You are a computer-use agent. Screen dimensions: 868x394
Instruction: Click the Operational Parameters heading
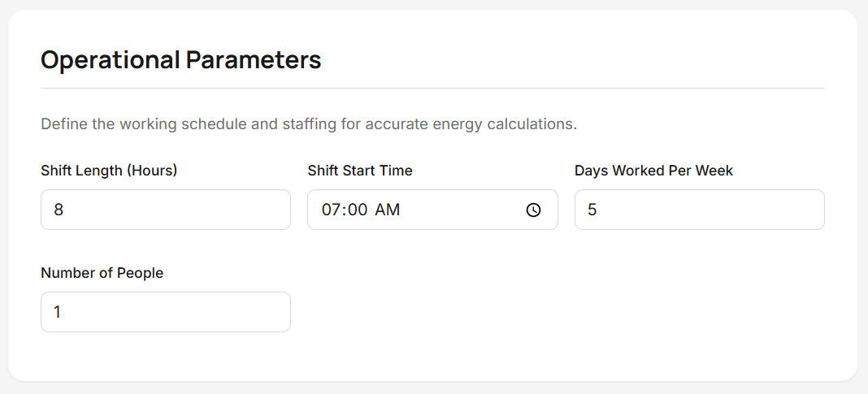click(181, 60)
